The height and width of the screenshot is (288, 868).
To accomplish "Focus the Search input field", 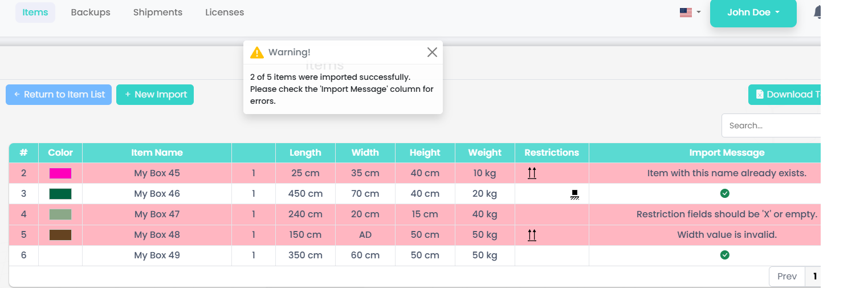I will 771,125.
